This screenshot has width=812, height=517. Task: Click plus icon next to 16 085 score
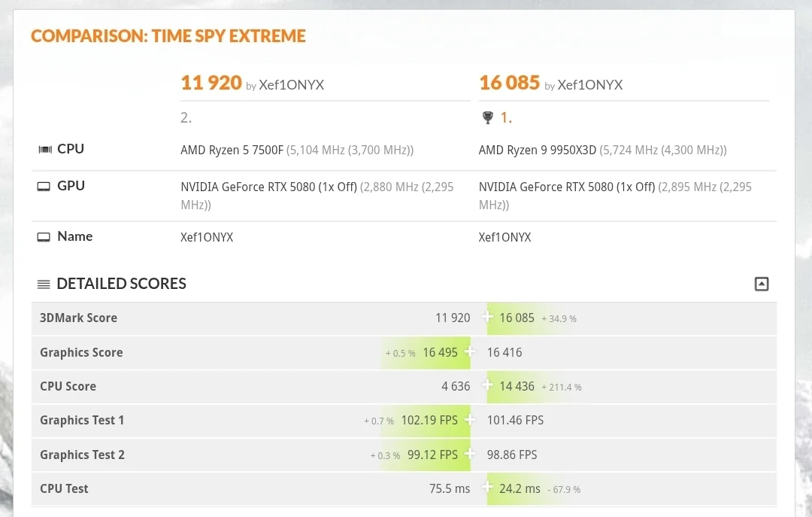tap(486, 317)
